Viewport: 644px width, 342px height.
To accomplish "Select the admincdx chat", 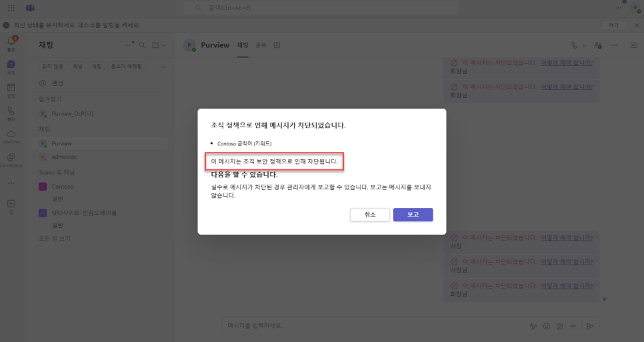I will (x=100, y=157).
